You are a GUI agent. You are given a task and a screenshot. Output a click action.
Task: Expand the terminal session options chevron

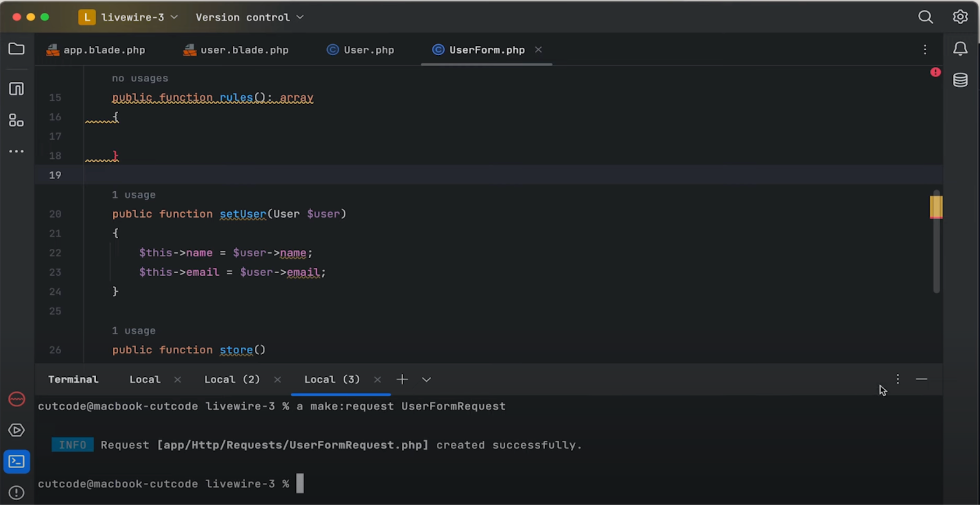pyautogui.click(x=426, y=379)
